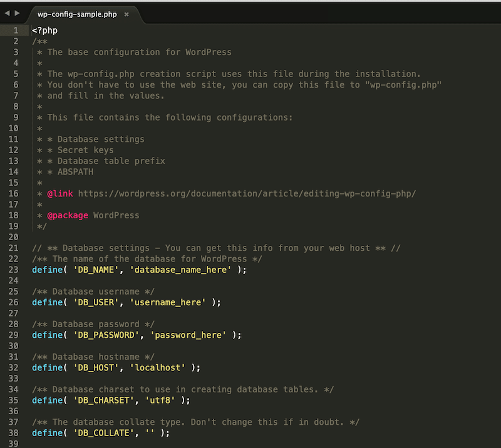Click the 'Database password' comment
This screenshot has width=501, height=448.
[93, 325]
